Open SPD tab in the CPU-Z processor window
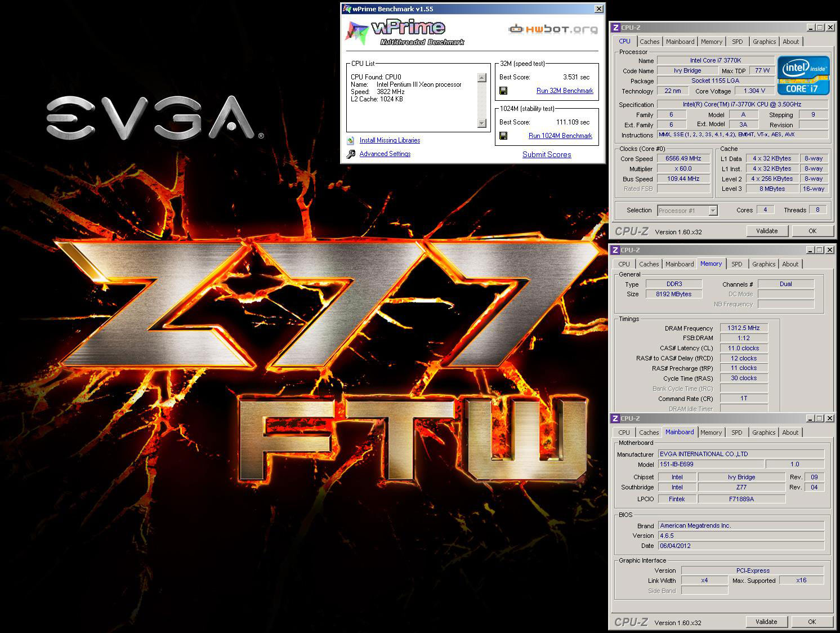The width and height of the screenshot is (840, 633). pos(738,42)
